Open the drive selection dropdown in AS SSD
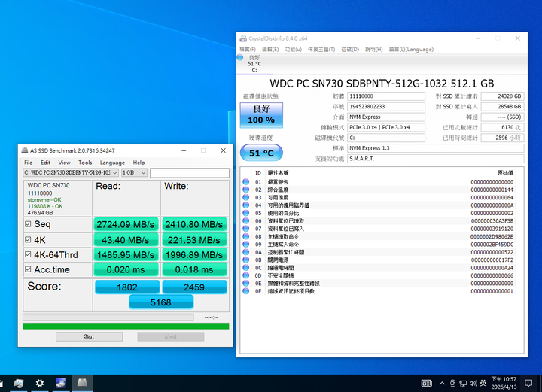Image resolution: width=542 pixels, height=392 pixels. (71, 172)
